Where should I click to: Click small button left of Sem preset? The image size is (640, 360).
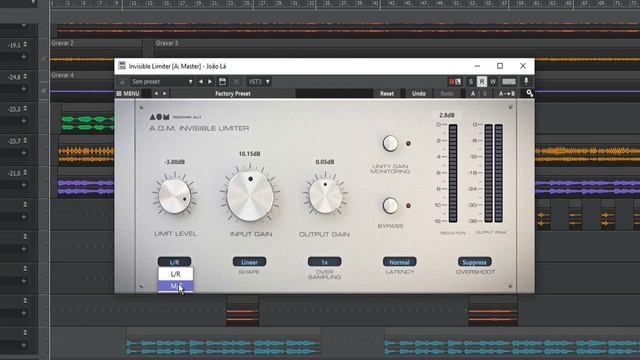point(122,82)
